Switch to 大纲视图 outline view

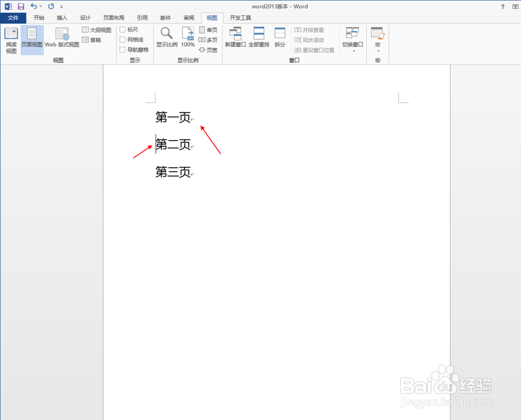point(96,30)
